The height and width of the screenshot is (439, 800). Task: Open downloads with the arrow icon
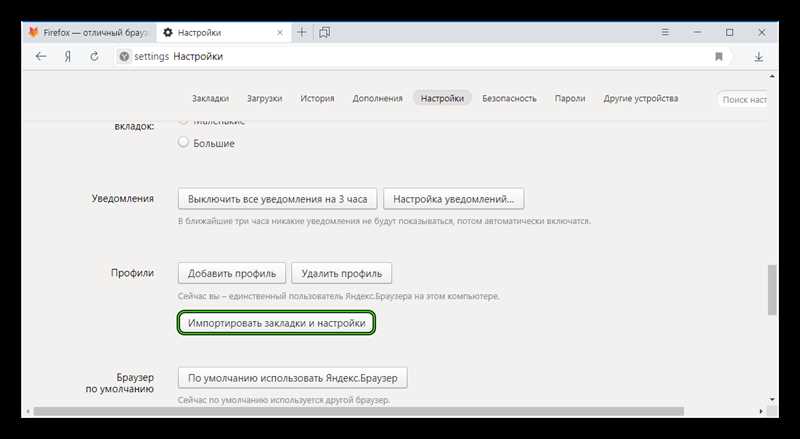tap(759, 57)
